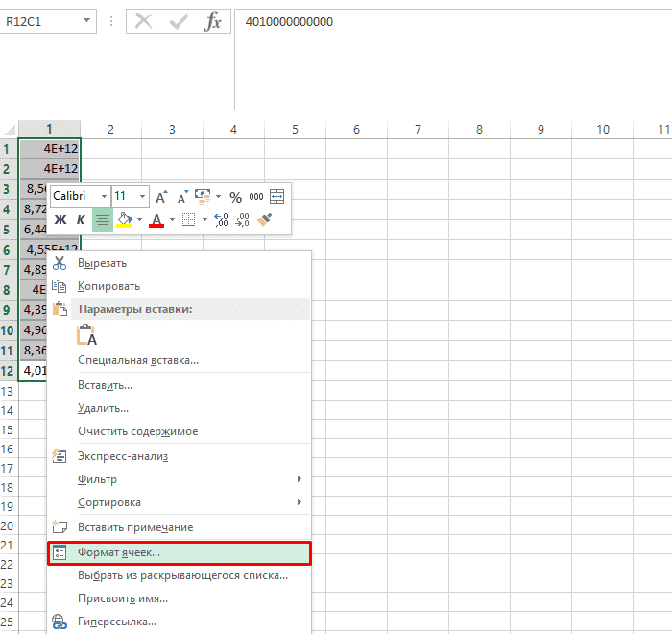672x634 pixels.
Task: Choose Вставить примечание menu entry
Action: (x=180, y=527)
